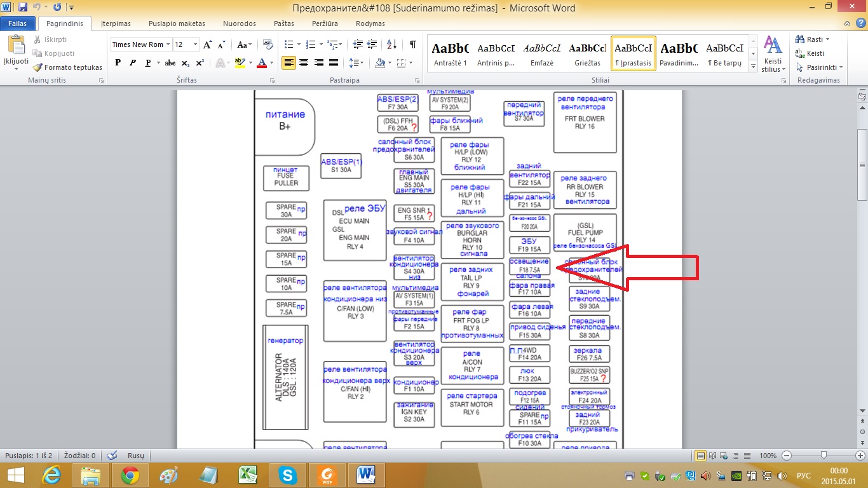Apply the Antraštė 1 style
The height and width of the screenshot is (488, 868).
tap(450, 54)
